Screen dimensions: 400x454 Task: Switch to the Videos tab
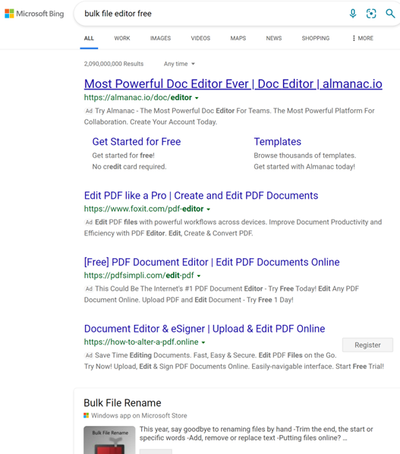(200, 38)
